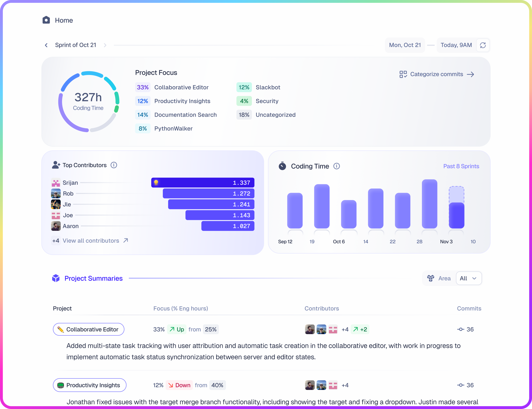
Task: Click the Home camera icon
Action: pos(46,20)
